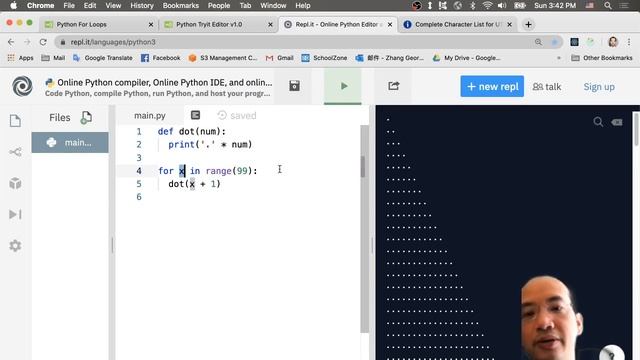This screenshot has height=360, width=640.
Task: Place cursor on line 1 of the code
Action: (x=191, y=131)
